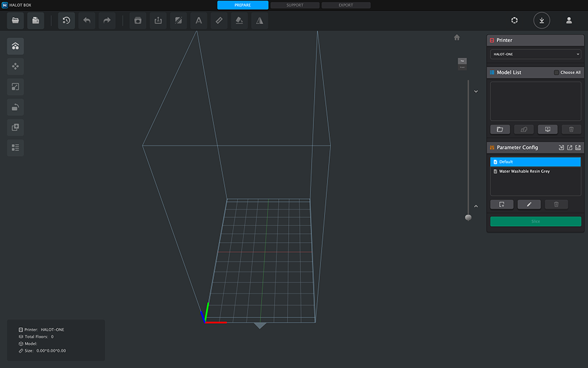This screenshot has width=588, height=368.
Task: Select Water Washable Resin Grey profile
Action: (536, 171)
